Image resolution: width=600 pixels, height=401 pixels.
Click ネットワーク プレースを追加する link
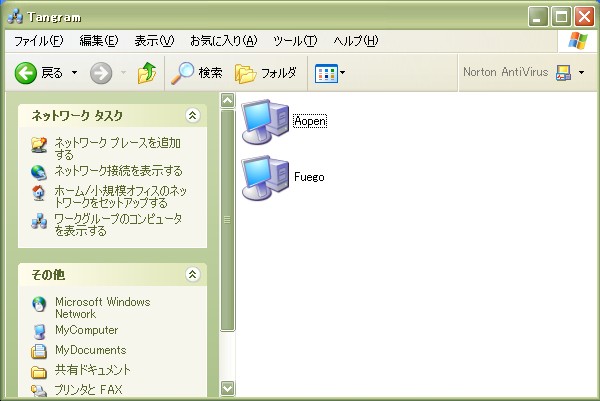pyautogui.click(x=117, y=148)
